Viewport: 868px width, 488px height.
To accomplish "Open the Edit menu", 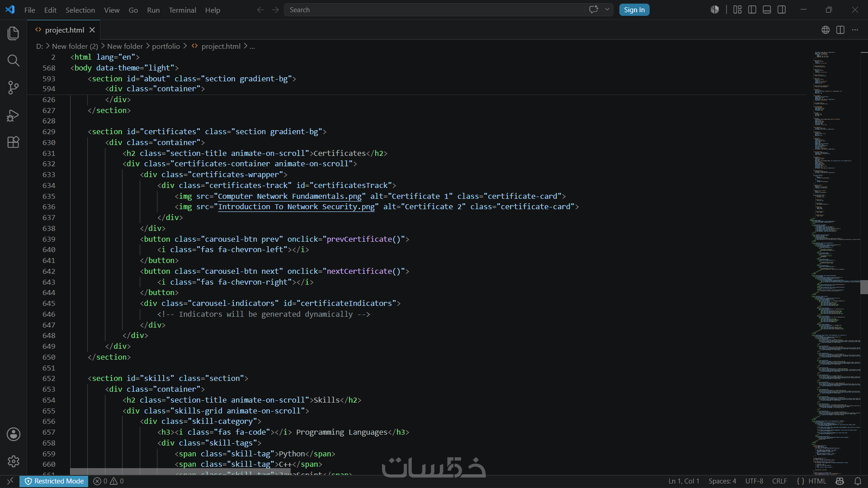I will (x=50, y=10).
